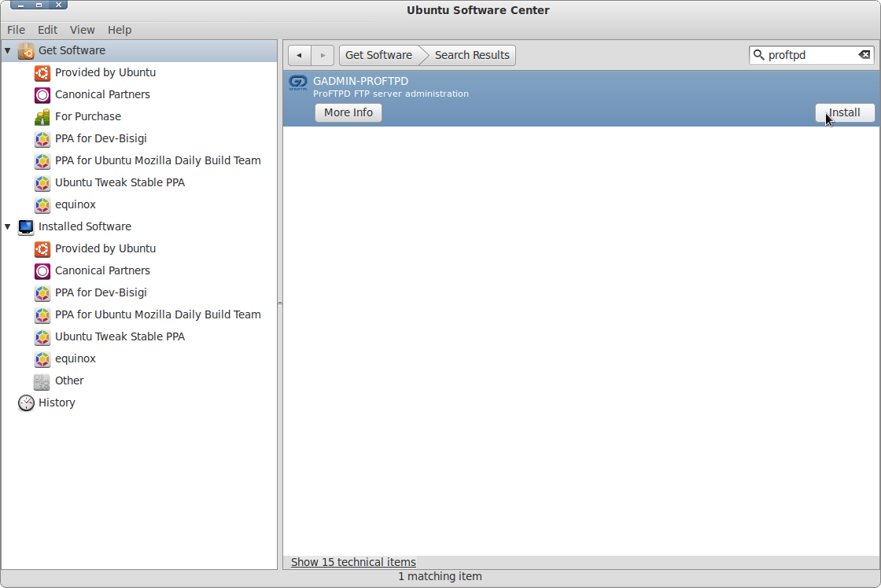
Task: Click the History clock icon
Action: 26,402
